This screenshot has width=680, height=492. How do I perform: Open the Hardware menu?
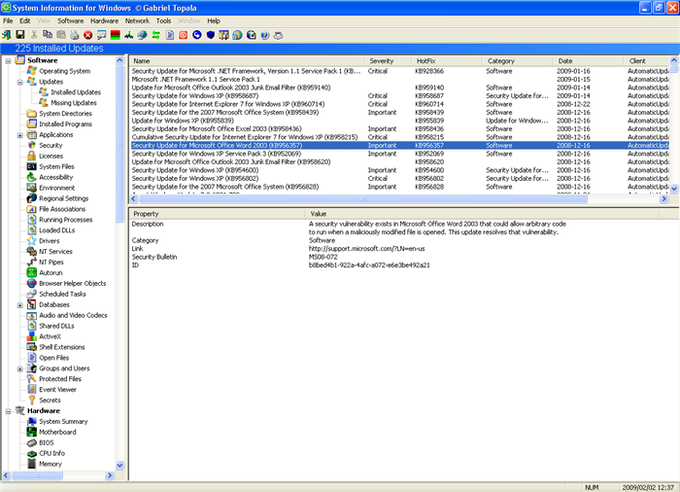(104, 21)
